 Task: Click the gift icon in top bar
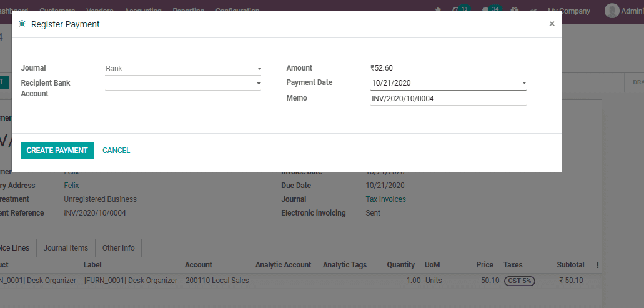(514, 11)
